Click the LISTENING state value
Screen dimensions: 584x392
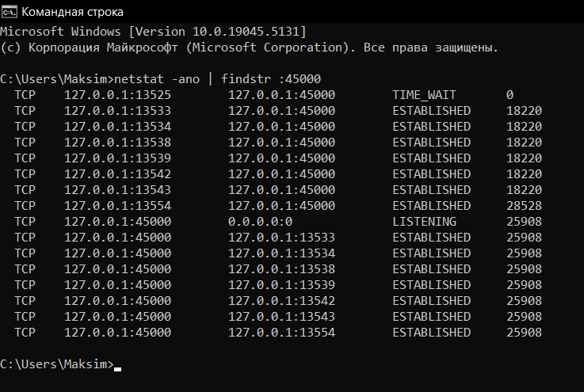(x=424, y=222)
